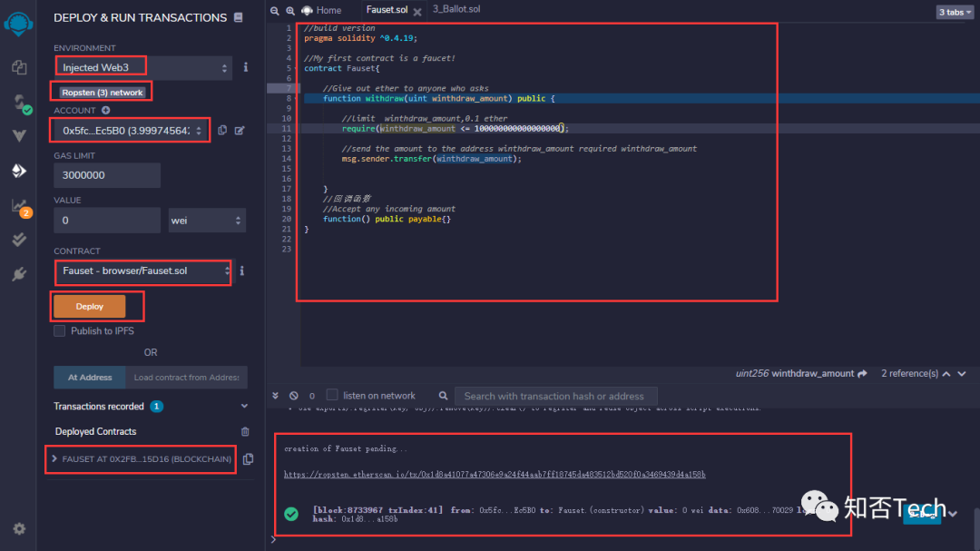Click the Debug button in terminal
The width and height of the screenshot is (980, 551).
pos(922,514)
